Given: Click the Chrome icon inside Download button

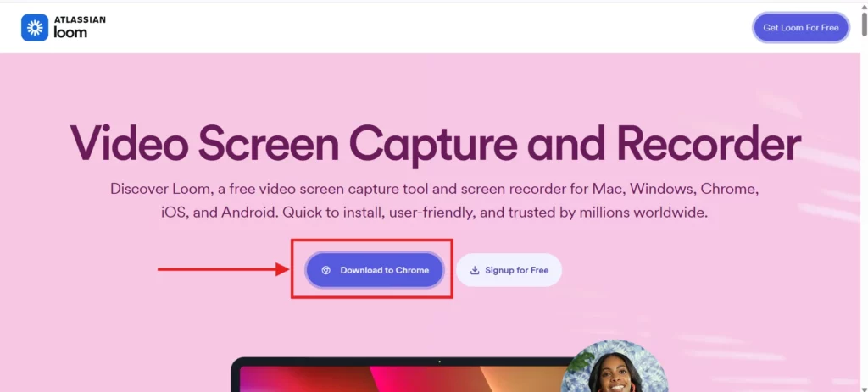Looking at the screenshot, I should 326,270.
